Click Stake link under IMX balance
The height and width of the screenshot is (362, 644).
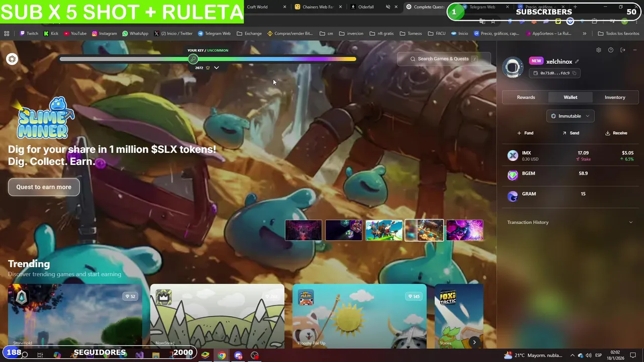[x=584, y=159]
